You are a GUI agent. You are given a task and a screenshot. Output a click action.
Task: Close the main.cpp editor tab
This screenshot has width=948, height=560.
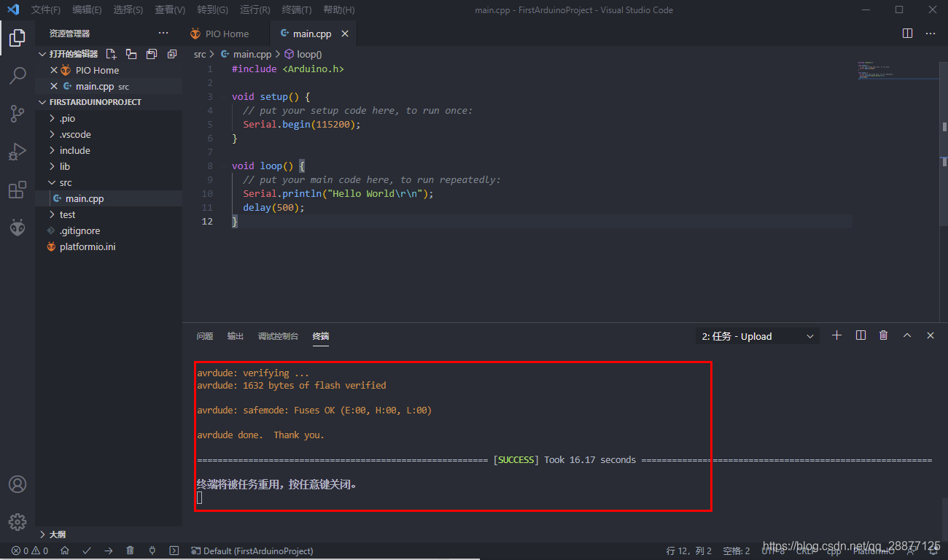click(345, 34)
